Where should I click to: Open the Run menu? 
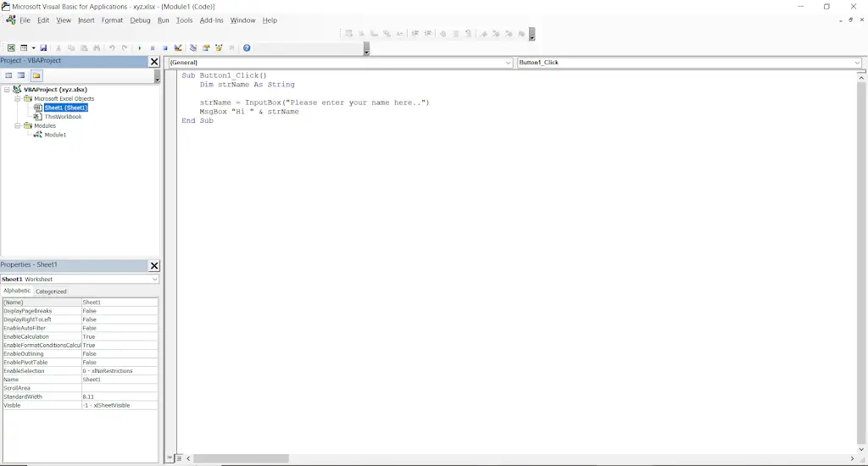(x=164, y=20)
